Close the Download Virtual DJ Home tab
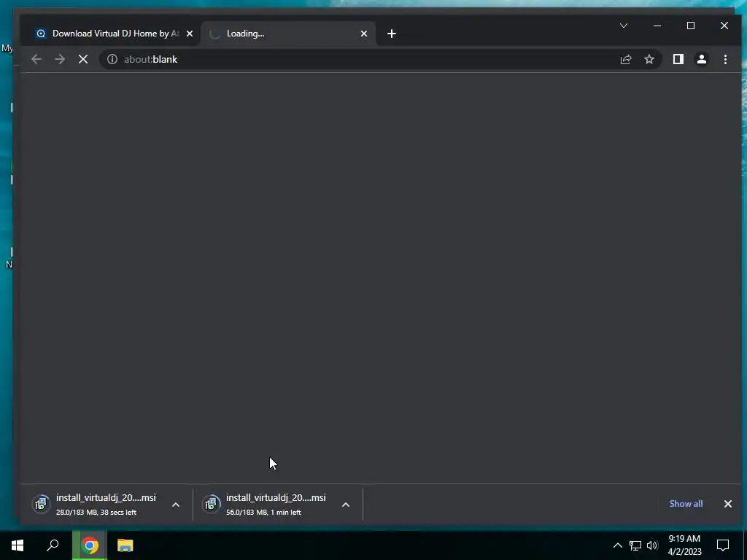 [x=190, y=34]
